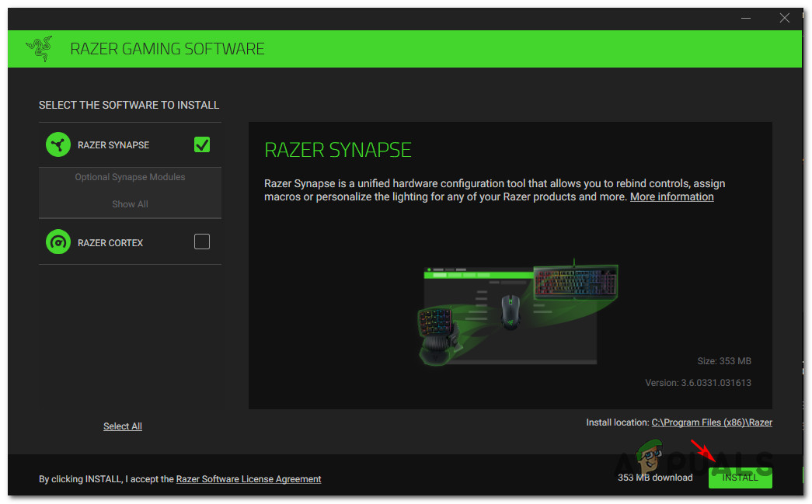Click the Razer snake logo icon
Screen dimensions: 812x504
point(40,49)
